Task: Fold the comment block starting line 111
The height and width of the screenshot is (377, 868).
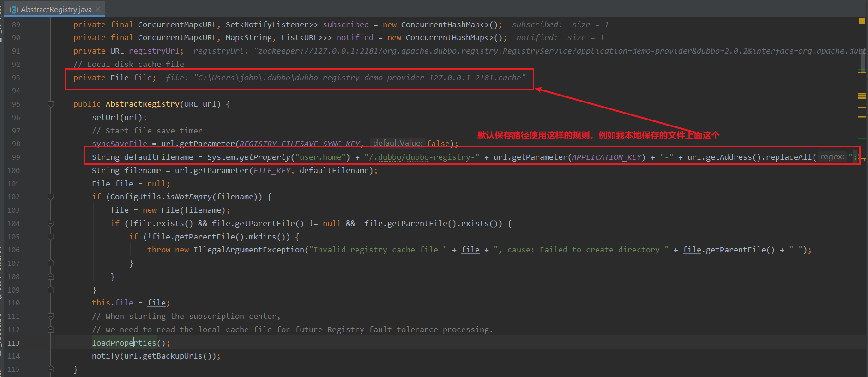Action: point(51,317)
